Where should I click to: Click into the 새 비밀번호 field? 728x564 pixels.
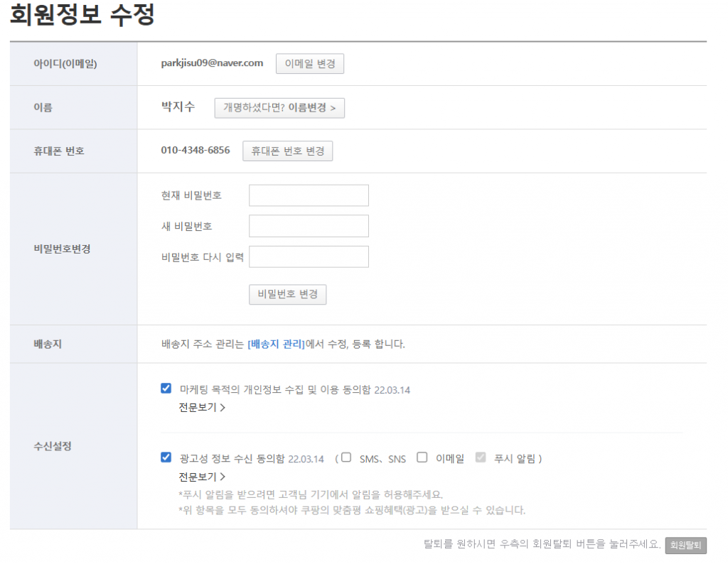pyautogui.click(x=309, y=226)
